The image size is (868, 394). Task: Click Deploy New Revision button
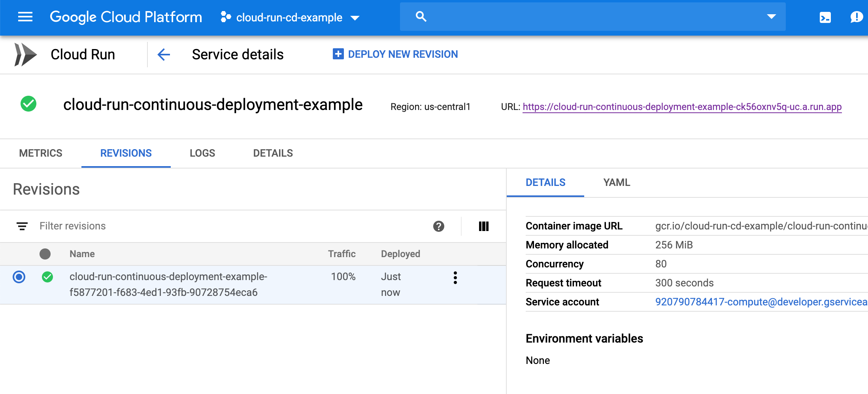[x=395, y=54]
